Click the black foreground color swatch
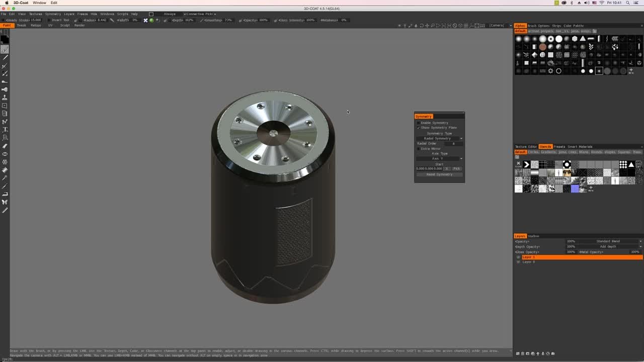The image size is (644, 362). 5,39
